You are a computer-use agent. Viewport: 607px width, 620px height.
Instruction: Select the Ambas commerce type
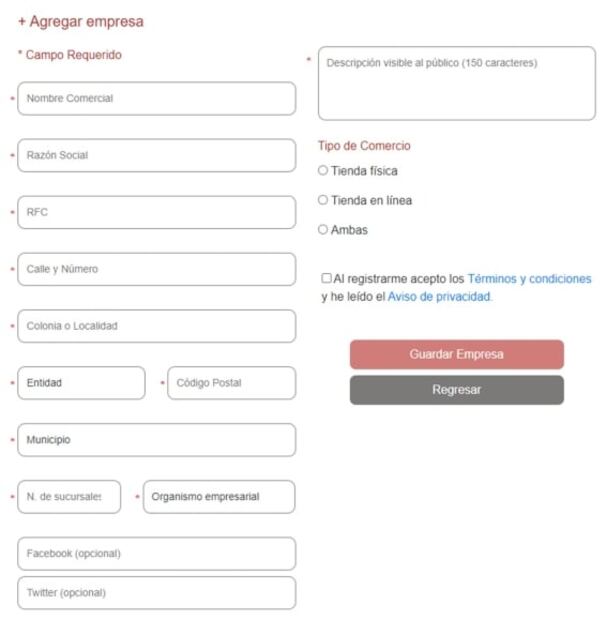[x=323, y=230]
